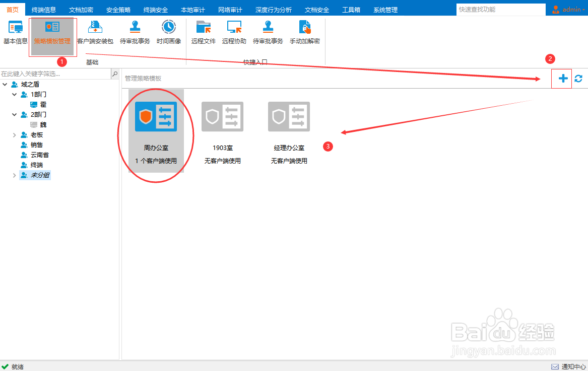This screenshot has width=588, height=371.
Task: Focus the tree keyword filter field
Action: (x=55, y=74)
